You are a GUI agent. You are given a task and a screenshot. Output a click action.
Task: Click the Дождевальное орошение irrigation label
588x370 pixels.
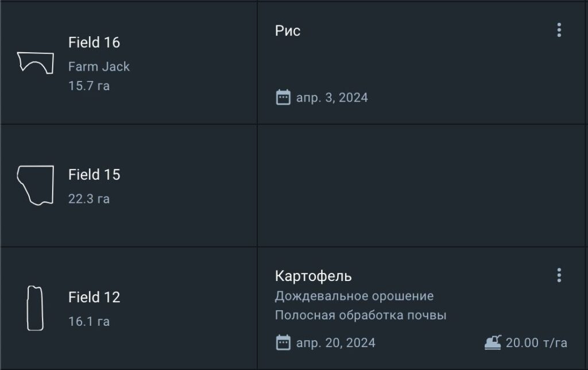click(x=354, y=296)
